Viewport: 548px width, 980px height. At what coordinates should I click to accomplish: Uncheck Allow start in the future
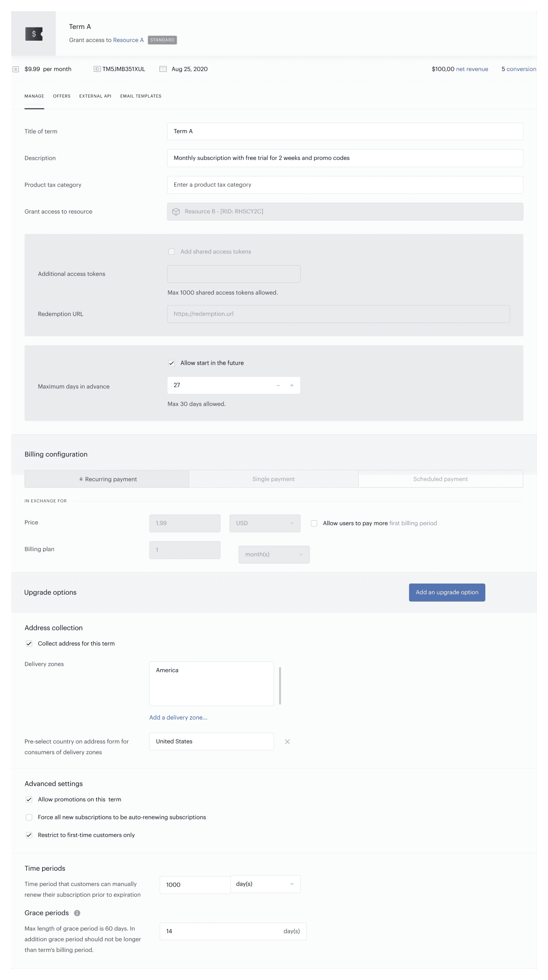[172, 363]
